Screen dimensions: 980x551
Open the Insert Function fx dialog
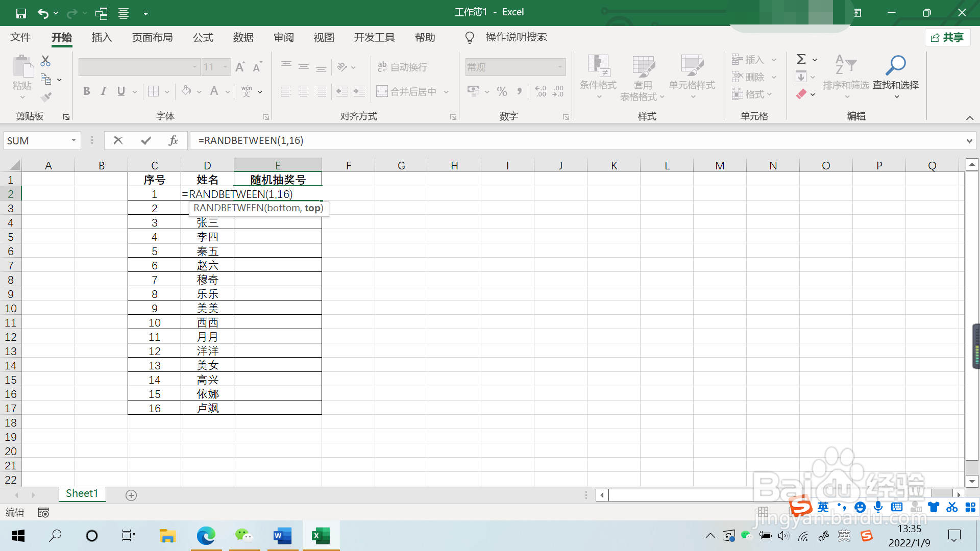173,140
